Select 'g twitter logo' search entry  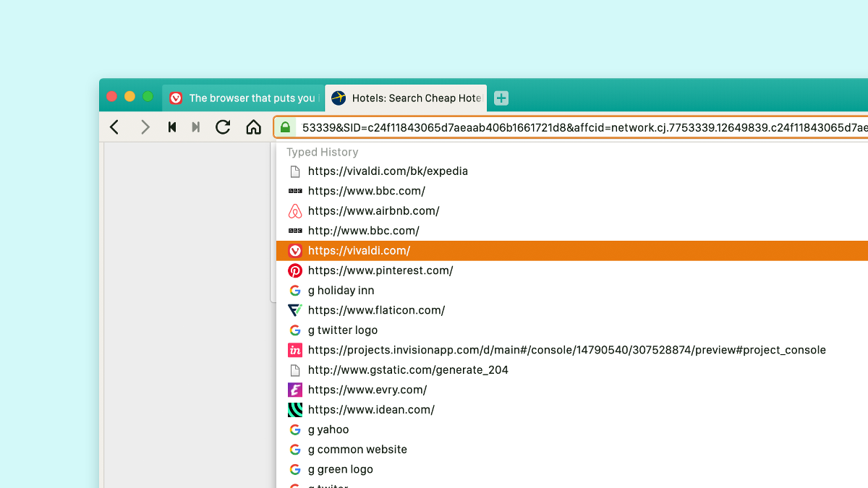point(572,330)
